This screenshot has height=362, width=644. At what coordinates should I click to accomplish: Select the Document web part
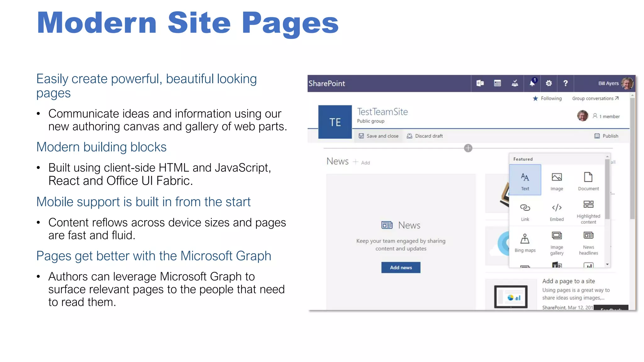point(588,182)
